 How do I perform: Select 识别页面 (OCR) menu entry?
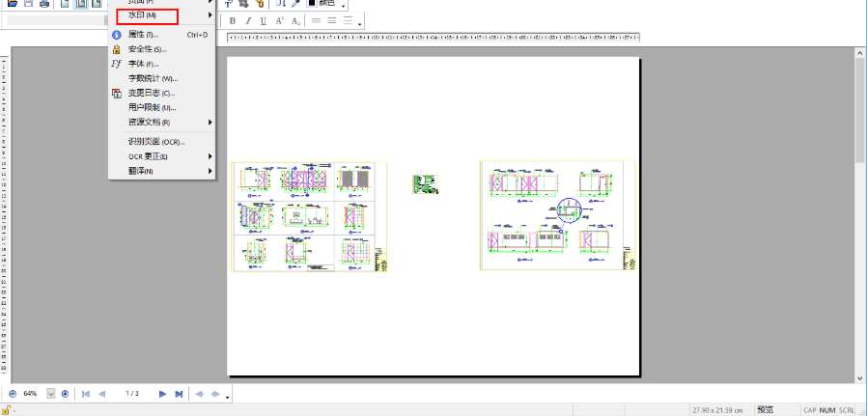(155, 142)
